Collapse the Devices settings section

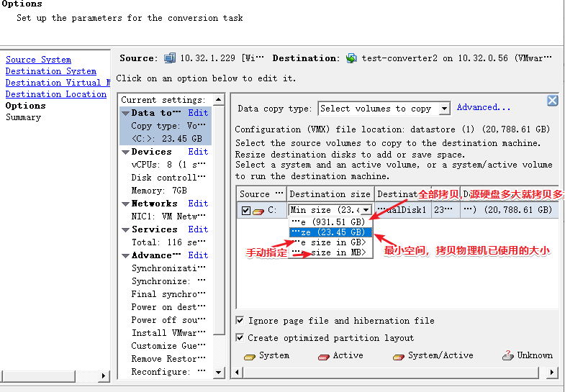(x=125, y=152)
